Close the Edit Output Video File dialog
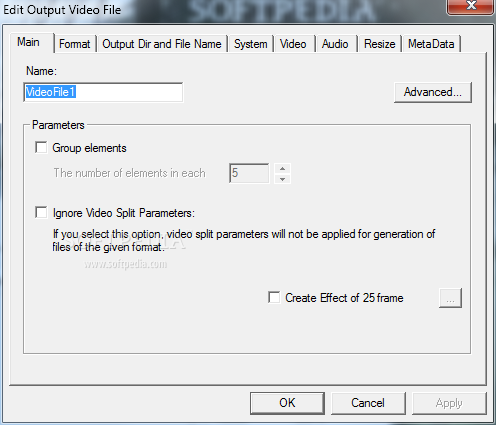Image resolution: width=496 pixels, height=425 pixels. click(471, 6)
